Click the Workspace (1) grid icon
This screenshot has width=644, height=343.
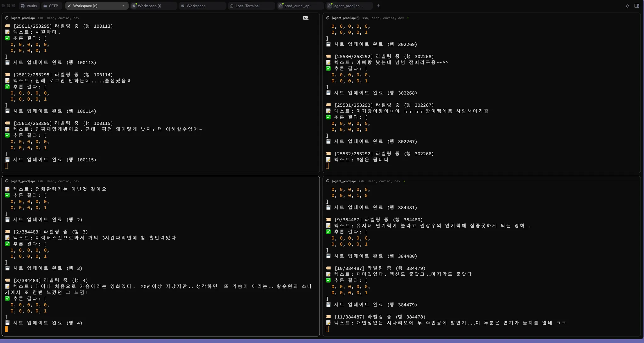point(134,6)
